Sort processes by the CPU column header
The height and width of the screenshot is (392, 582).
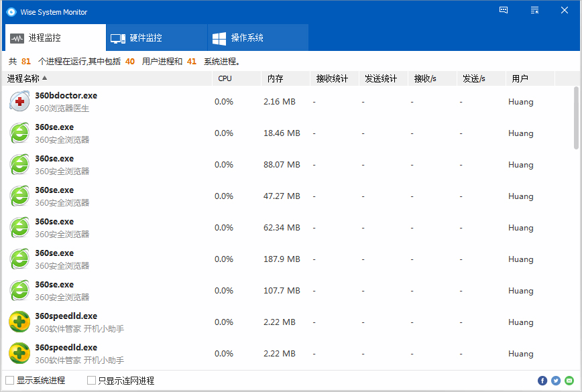[x=225, y=78]
